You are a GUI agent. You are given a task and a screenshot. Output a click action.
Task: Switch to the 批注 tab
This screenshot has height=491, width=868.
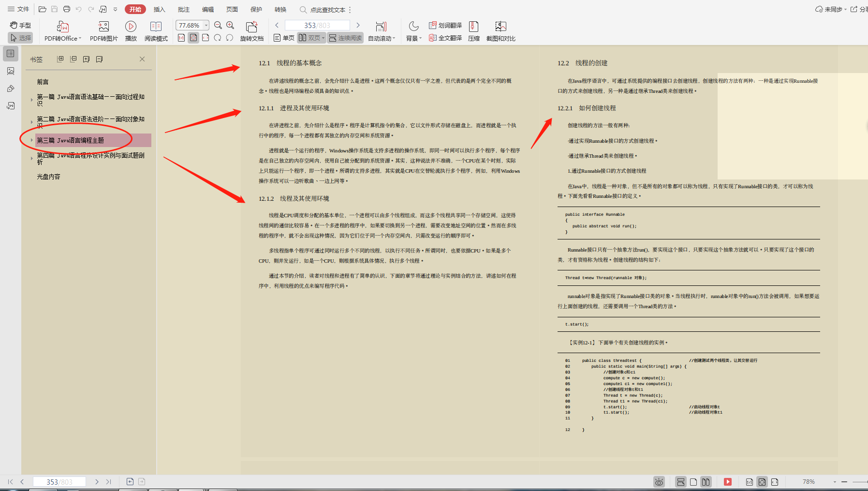[x=184, y=9]
